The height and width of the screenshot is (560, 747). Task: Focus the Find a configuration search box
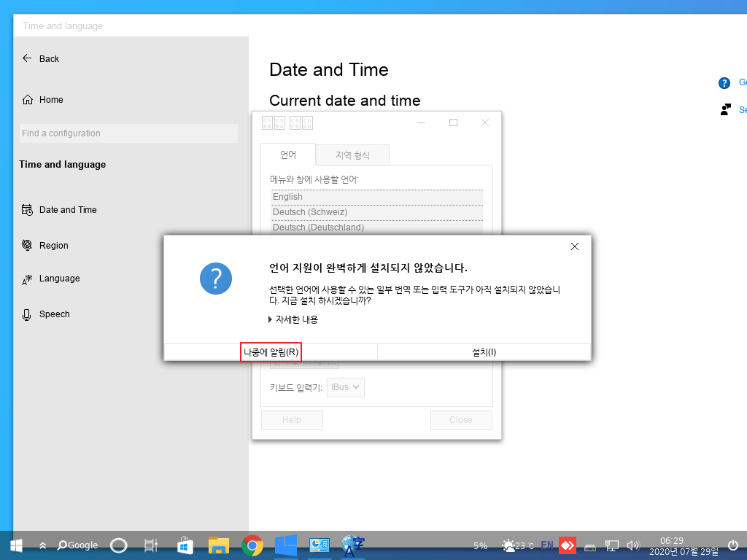pos(128,133)
